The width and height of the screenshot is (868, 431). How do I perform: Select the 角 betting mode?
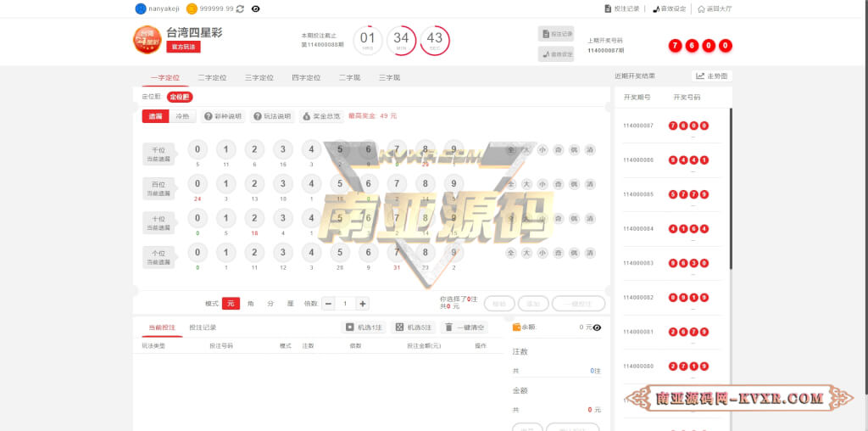pos(250,304)
